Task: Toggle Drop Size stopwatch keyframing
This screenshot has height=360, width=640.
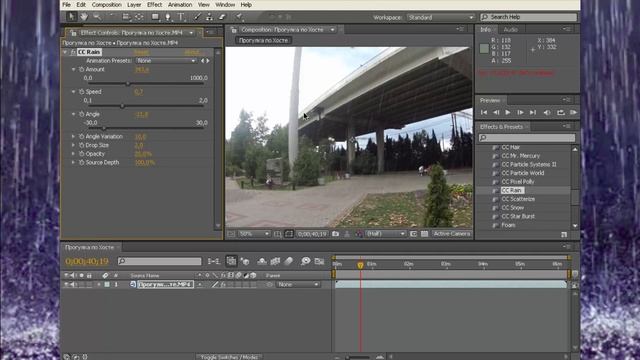Action: 81,145
